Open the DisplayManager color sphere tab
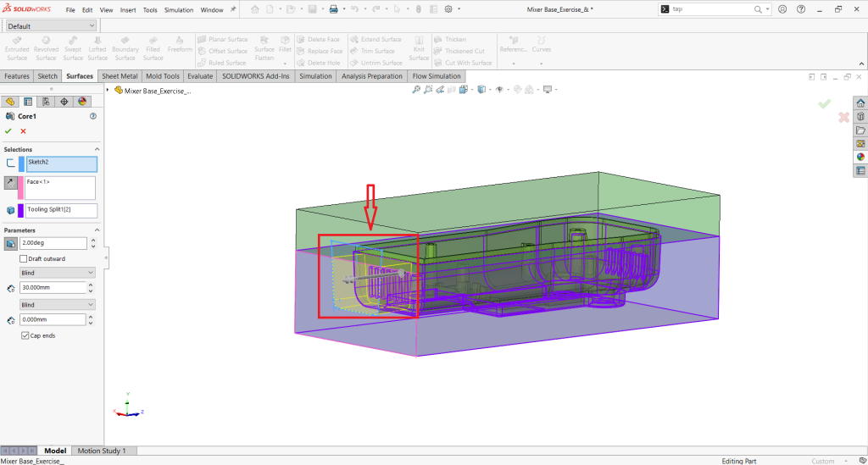This screenshot has height=465, width=868. click(82, 102)
